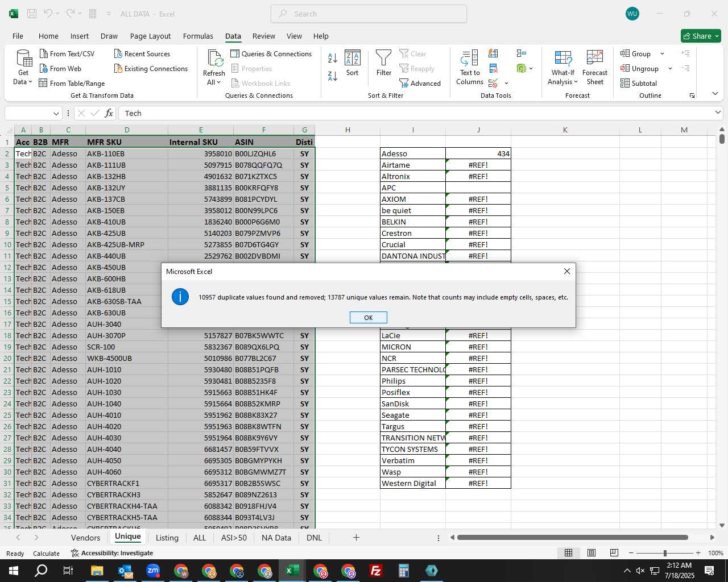This screenshot has height=582, width=728.
Task: Expand the What-If Analysis menu
Action: (562, 68)
